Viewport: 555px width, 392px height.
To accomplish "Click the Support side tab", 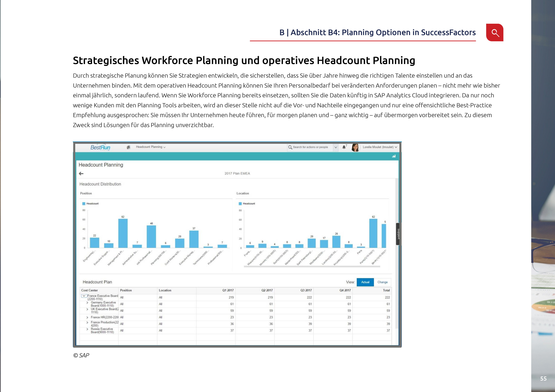I will 398,234.
